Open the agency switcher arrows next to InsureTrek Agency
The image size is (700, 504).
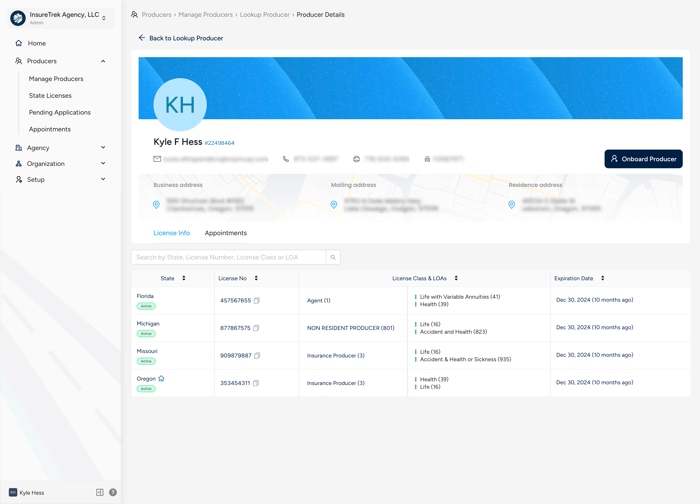tap(104, 18)
